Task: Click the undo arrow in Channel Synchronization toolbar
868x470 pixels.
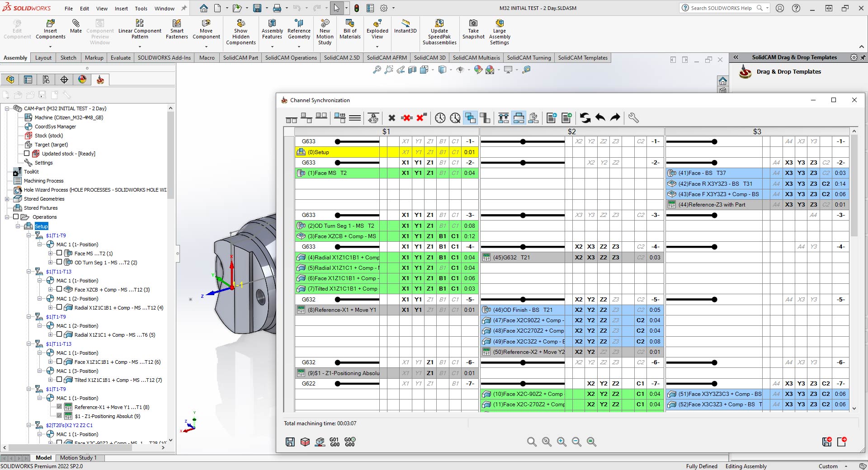Action: click(x=600, y=118)
